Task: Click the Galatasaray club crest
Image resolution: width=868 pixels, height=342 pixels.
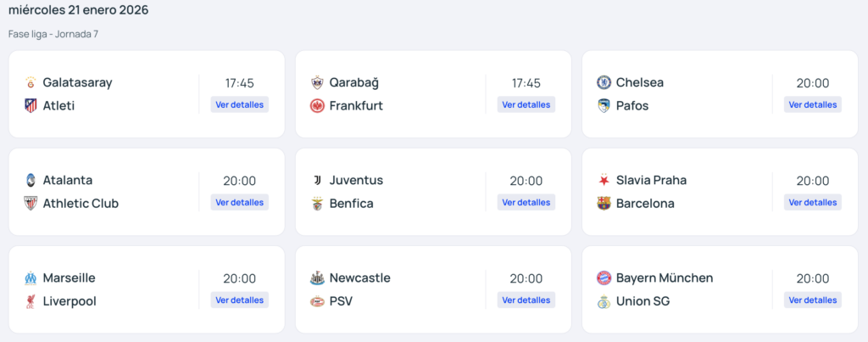Action: 31,82
